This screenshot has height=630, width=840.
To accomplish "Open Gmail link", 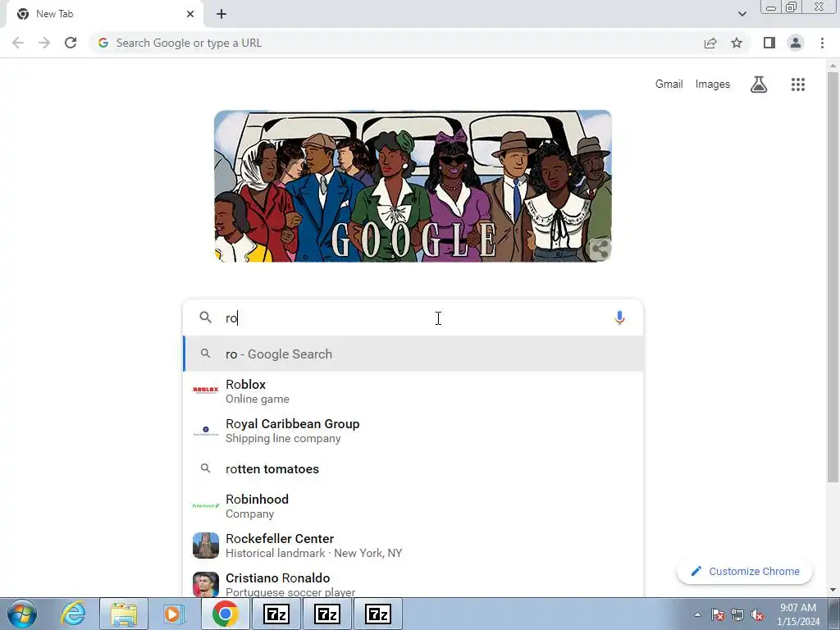I will [x=669, y=84].
